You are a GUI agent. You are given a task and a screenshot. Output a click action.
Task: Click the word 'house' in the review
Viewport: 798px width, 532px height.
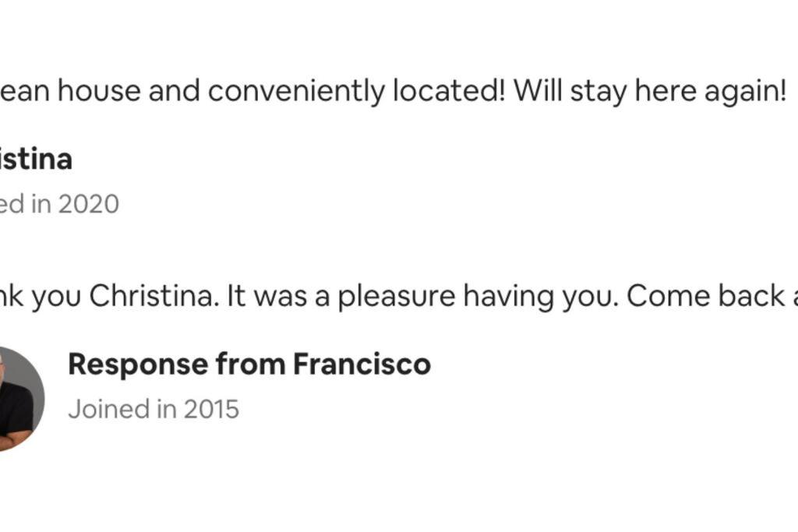tap(99, 91)
